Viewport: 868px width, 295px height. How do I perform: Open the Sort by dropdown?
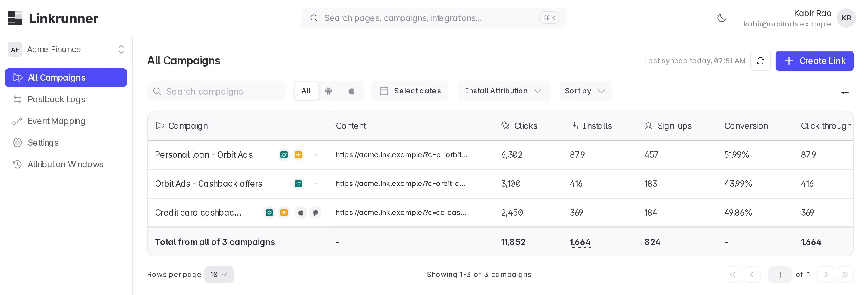coord(585,91)
